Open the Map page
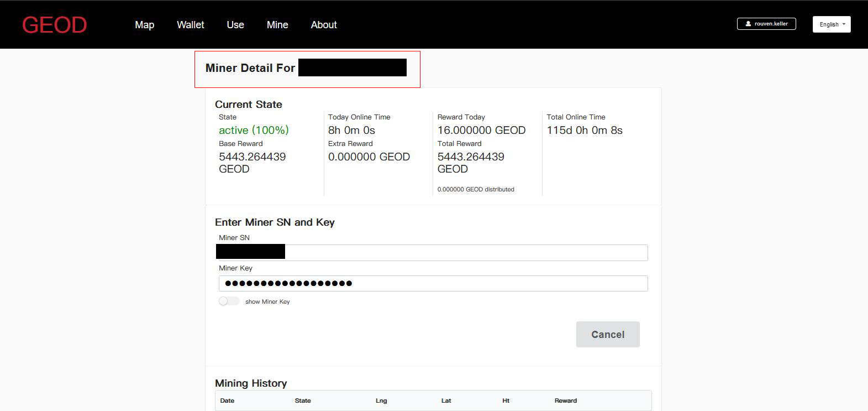 (x=144, y=25)
